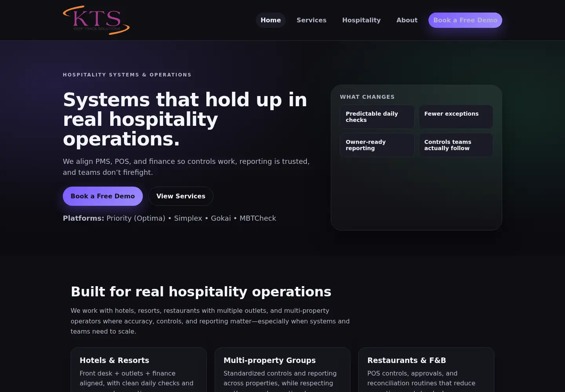Go to the Services nav link
The height and width of the screenshot is (392, 565).
coord(312,20)
